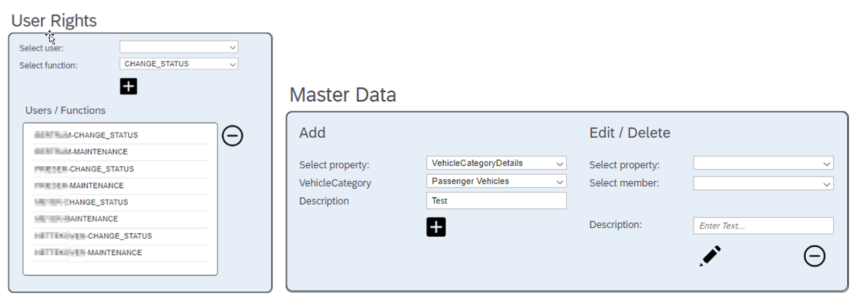This screenshot has height=303, width=868.
Task: Select the first CHANGE_STATUS entry in the list
Action: (x=120, y=135)
